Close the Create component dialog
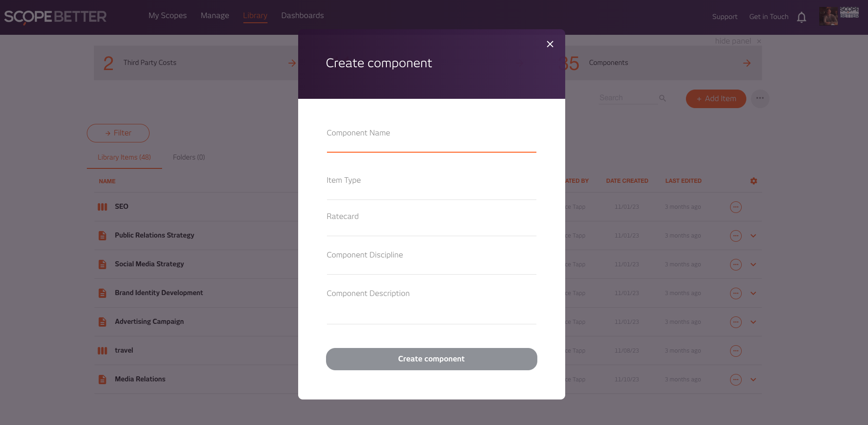 (550, 44)
